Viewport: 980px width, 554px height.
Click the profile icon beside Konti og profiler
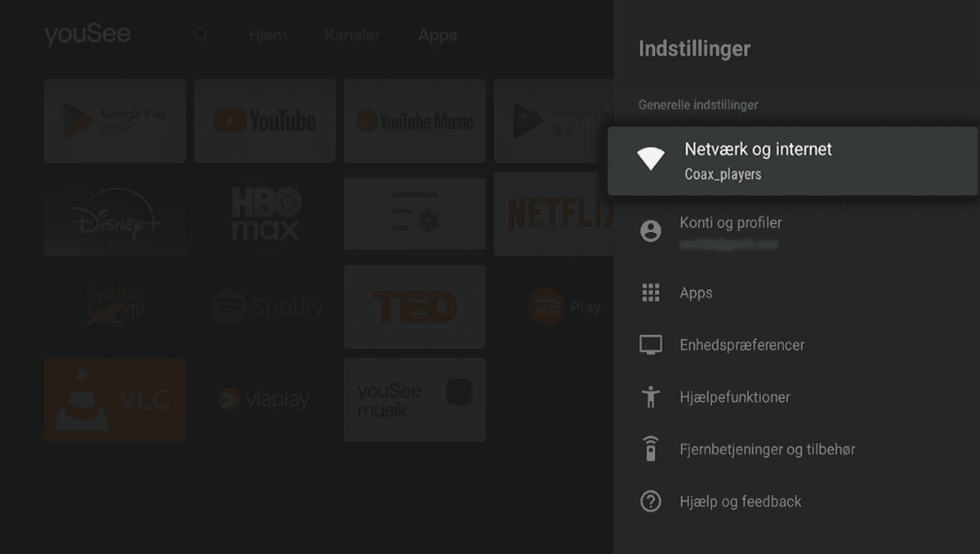coord(650,231)
